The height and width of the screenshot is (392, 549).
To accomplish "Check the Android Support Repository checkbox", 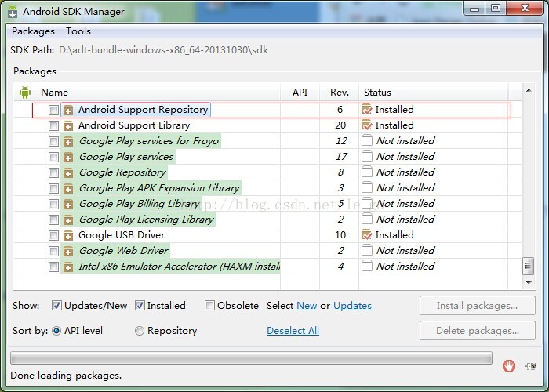I will (x=53, y=110).
